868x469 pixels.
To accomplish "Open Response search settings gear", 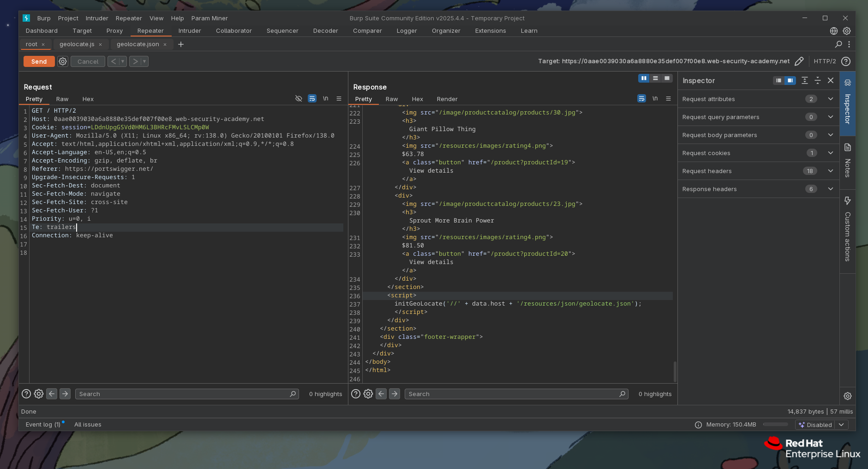I will tap(368, 394).
